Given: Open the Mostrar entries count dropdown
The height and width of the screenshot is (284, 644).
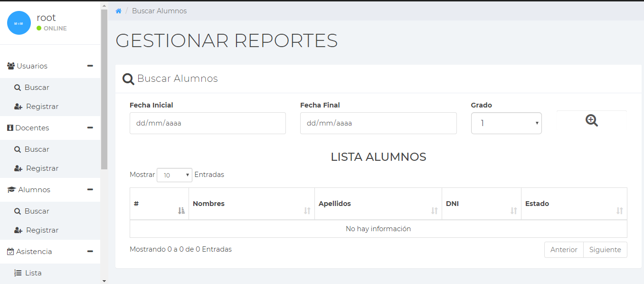Looking at the screenshot, I should coord(174,175).
